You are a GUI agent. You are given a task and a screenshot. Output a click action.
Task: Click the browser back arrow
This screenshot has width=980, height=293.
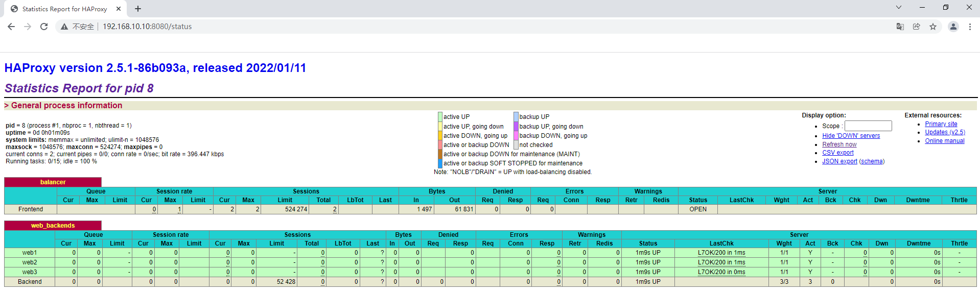(11, 27)
